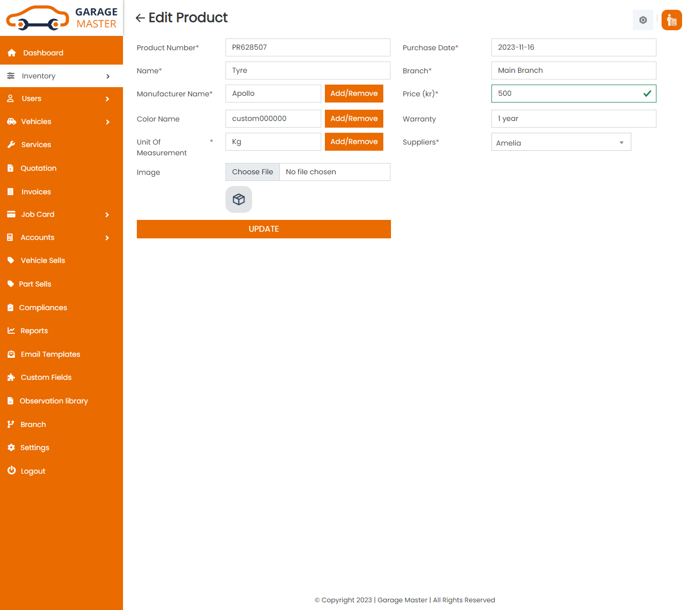The width and height of the screenshot is (700, 610).
Task: Click the orange user profile icon
Action: coord(671,20)
